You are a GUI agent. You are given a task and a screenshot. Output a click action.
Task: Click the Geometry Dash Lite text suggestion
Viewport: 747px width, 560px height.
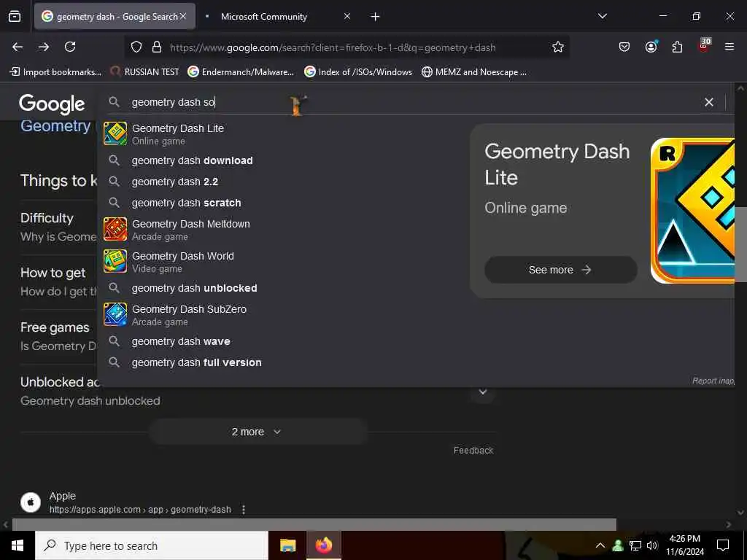178,128
